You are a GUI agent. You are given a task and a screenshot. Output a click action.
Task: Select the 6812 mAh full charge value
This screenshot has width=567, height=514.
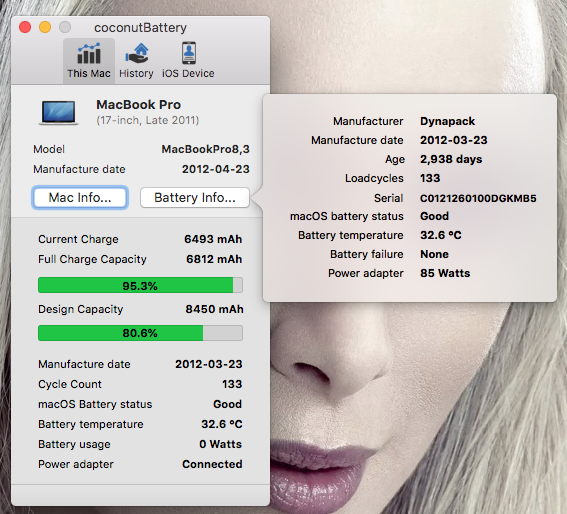tap(214, 259)
